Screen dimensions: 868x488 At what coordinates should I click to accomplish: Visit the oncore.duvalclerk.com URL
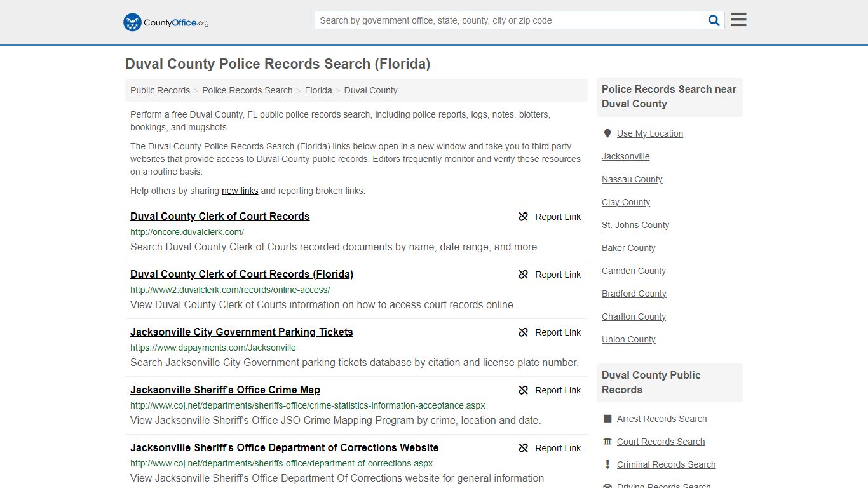tap(187, 232)
